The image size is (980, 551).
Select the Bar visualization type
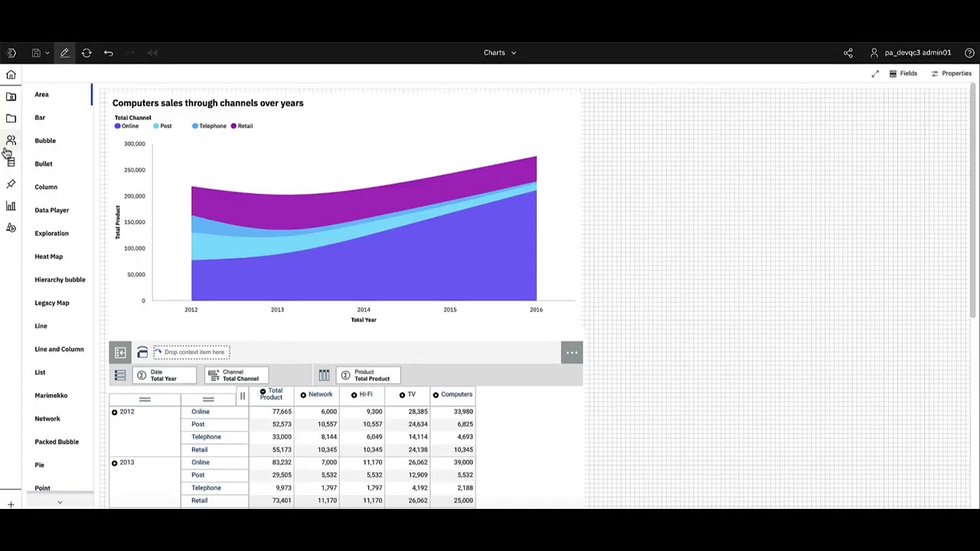(40, 117)
